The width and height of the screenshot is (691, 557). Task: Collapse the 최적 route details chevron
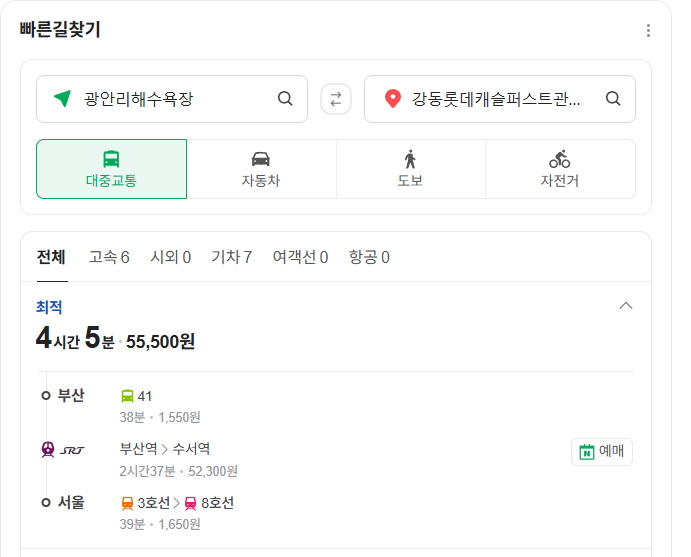tap(626, 306)
